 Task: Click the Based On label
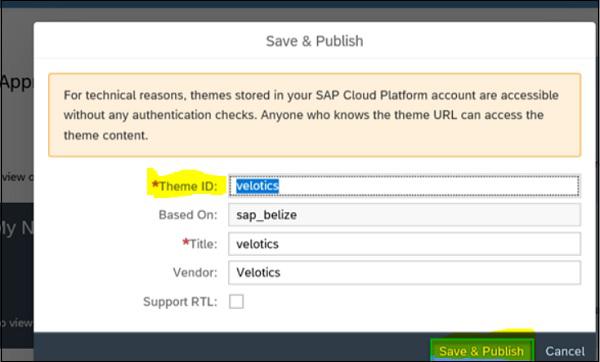[188, 215]
